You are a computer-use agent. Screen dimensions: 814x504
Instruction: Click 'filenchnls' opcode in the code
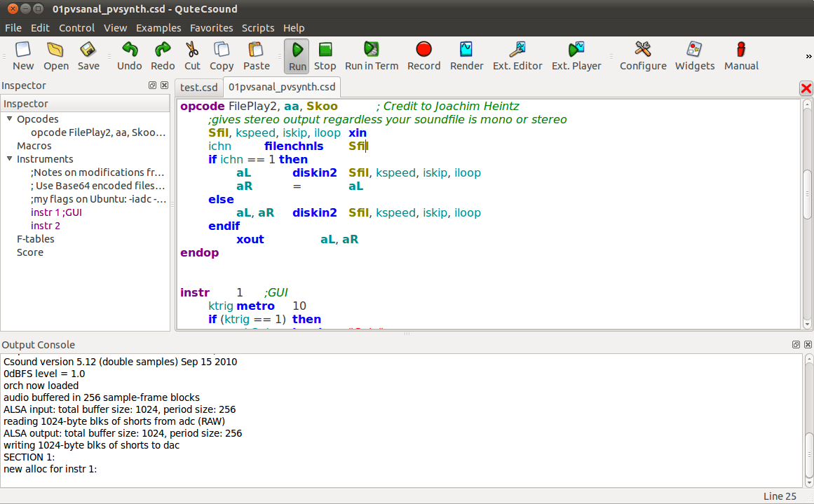tap(294, 147)
